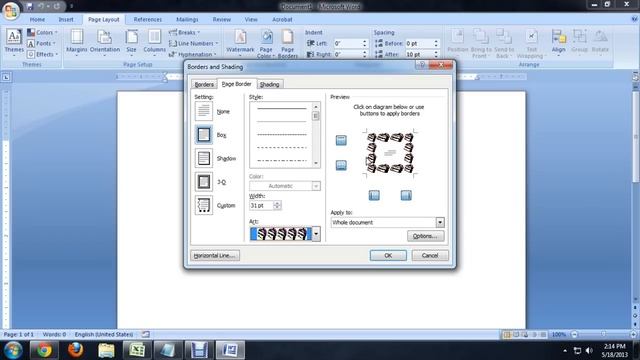Image resolution: width=640 pixels, height=360 pixels.
Task: Click Save icon in quick access toolbar
Action: click(30, 6)
